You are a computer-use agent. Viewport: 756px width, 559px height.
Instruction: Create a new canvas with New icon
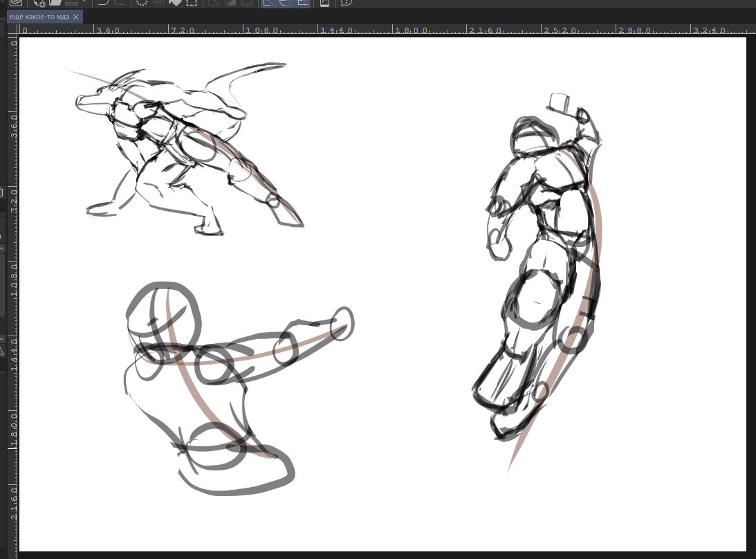click(x=39, y=3)
